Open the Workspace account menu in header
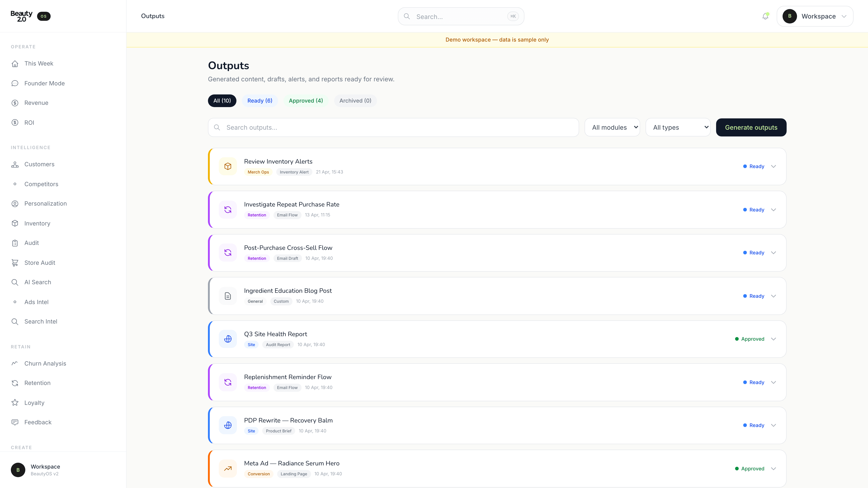Viewport: 868px width, 488px height. pyautogui.click(x=815, y=16)
